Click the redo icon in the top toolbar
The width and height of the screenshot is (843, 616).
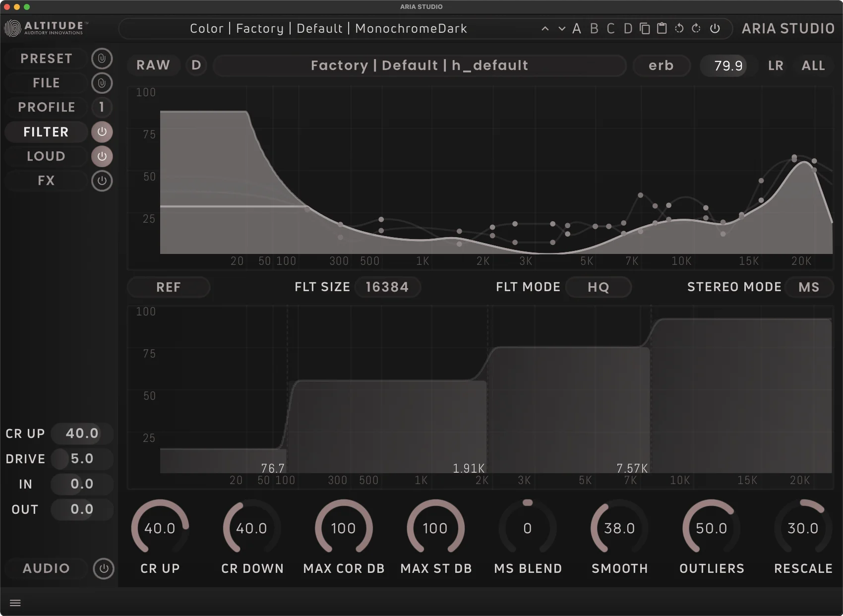point(695,28)
